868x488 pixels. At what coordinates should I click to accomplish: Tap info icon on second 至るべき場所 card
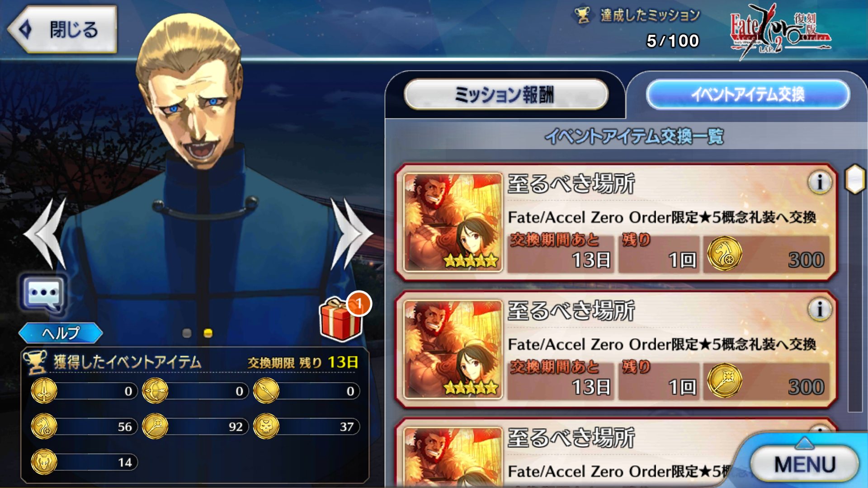pyautogui.click(x=819, y=310)
